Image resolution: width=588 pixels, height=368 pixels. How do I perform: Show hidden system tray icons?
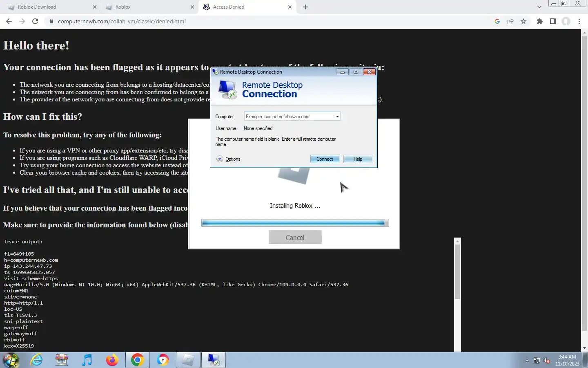click(x=527, y=360)
